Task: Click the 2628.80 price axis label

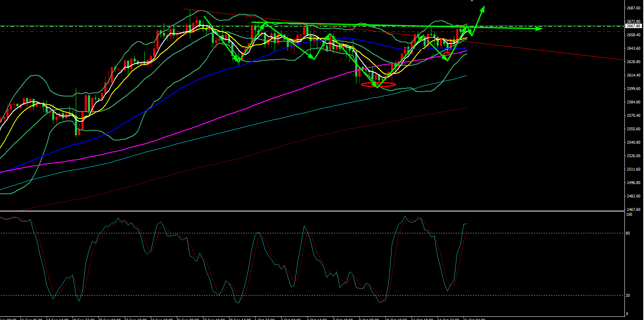Action: pyautogui.click(x=633, y=62)
